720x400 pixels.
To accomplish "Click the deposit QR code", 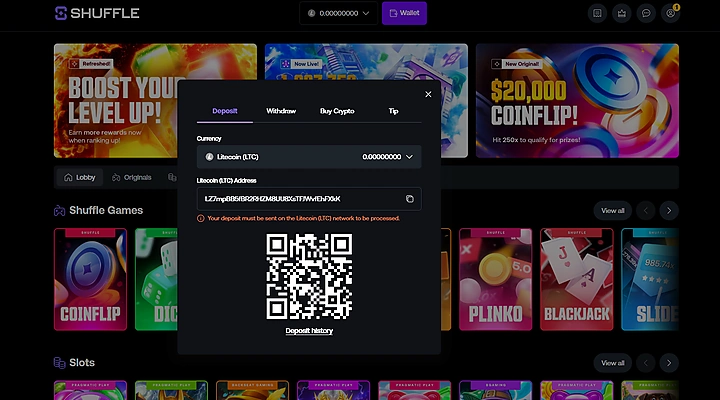I will coord(309,276).
